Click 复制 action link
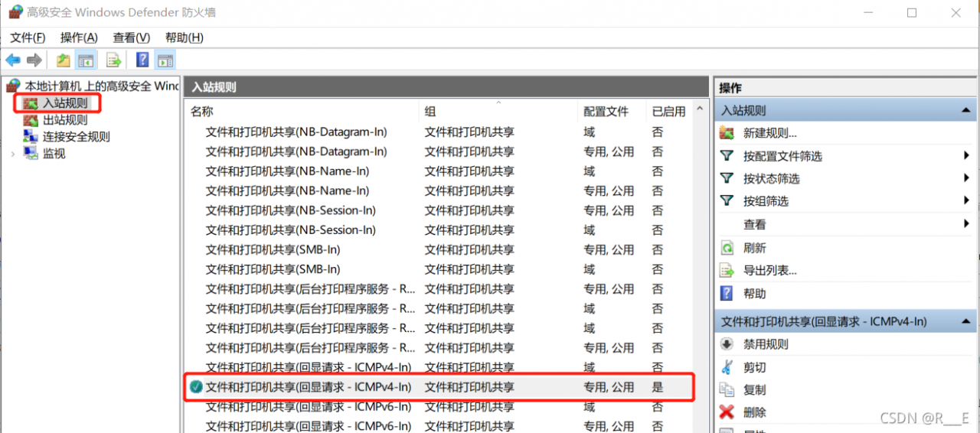 click(755, 389)
